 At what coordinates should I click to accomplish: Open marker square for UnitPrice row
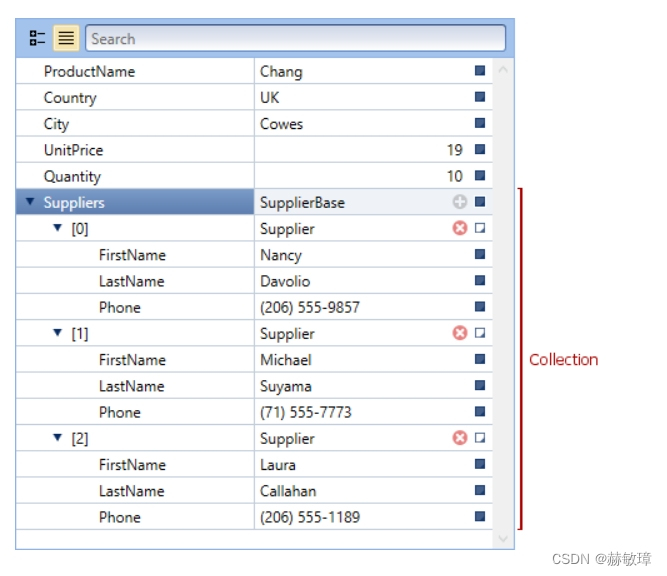(480, 149)
